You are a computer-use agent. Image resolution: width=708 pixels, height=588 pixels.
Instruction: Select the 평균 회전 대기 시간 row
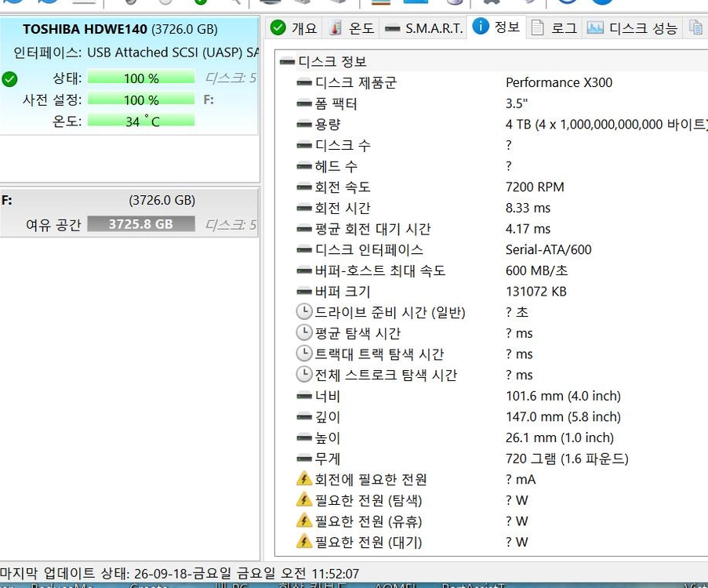click(373, 229)
